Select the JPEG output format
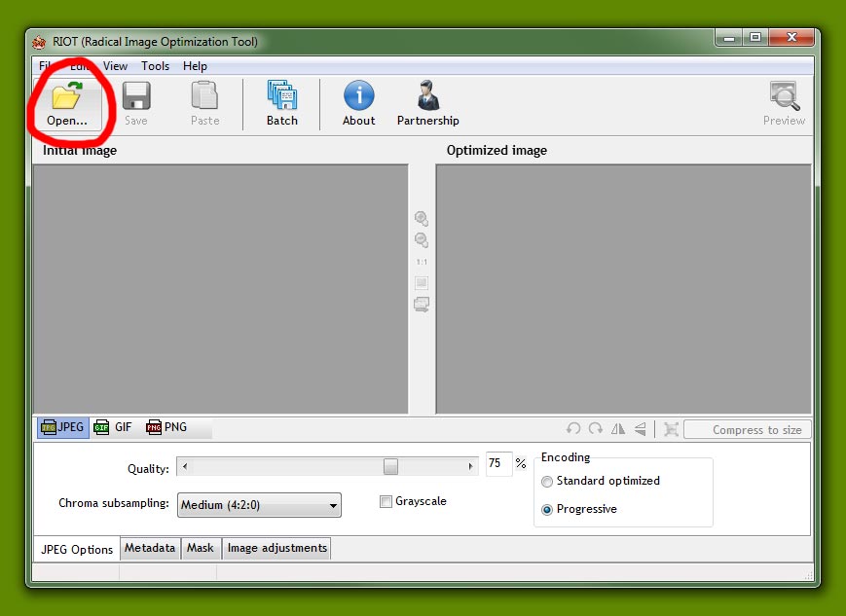 click(62, 427)
